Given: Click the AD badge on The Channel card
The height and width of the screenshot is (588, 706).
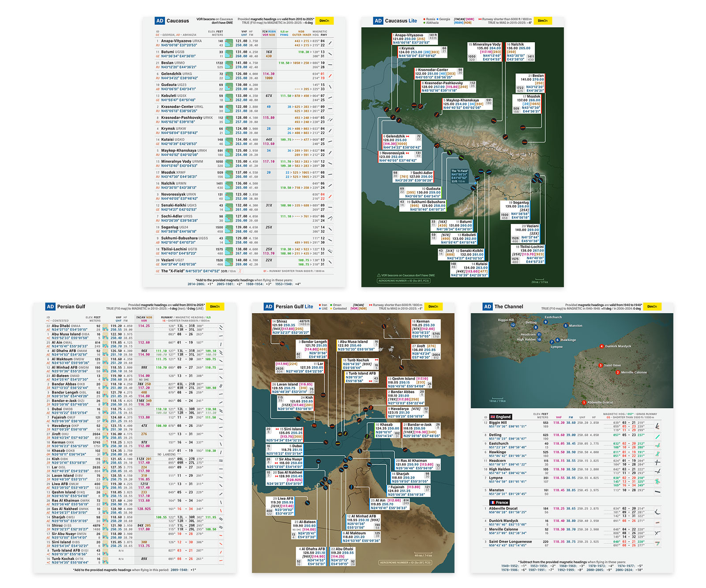Looking at the screenshot, I should [488, 307].
